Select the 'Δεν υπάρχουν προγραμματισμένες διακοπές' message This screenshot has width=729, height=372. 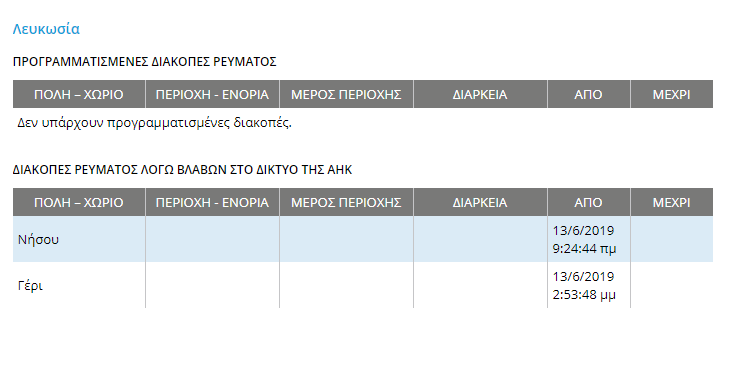(154, 123)
